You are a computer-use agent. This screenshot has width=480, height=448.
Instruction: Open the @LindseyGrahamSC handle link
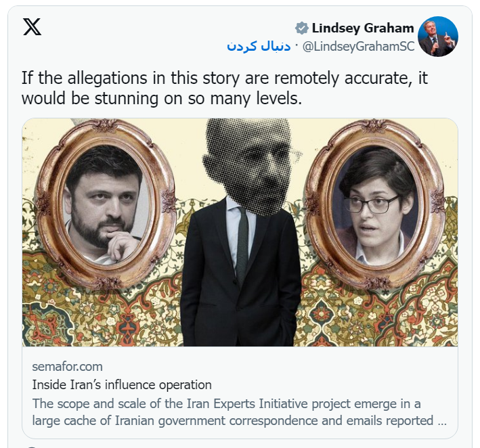coord(358,46)
